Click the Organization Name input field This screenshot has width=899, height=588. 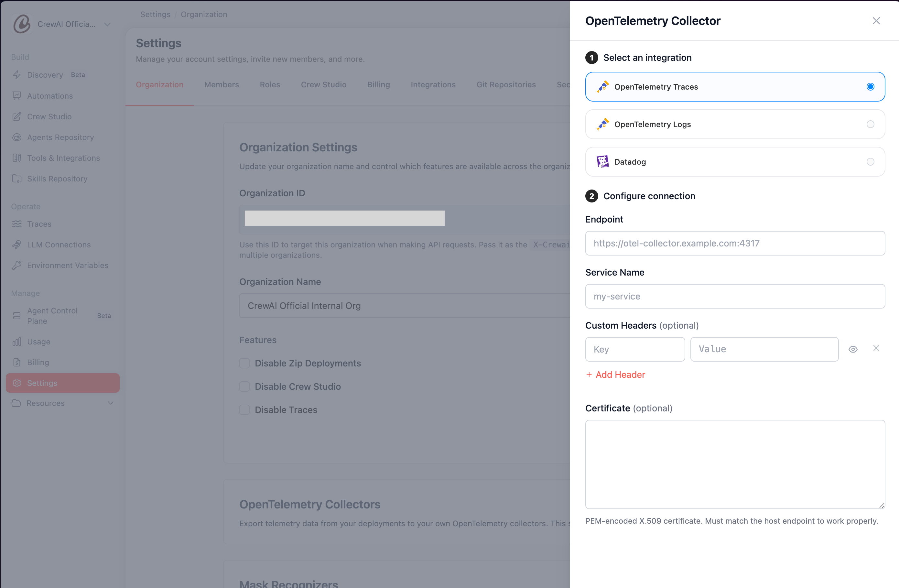405,306
